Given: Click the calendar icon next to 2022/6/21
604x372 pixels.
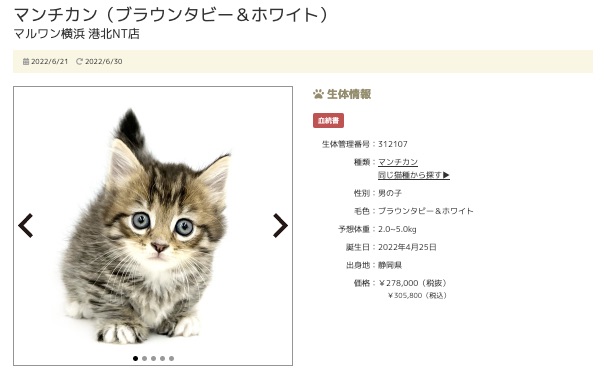Looking at the screenshot, I should tap(26, 62).
